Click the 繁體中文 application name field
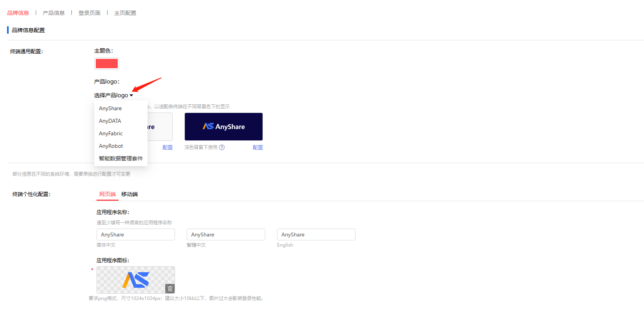 226,234
